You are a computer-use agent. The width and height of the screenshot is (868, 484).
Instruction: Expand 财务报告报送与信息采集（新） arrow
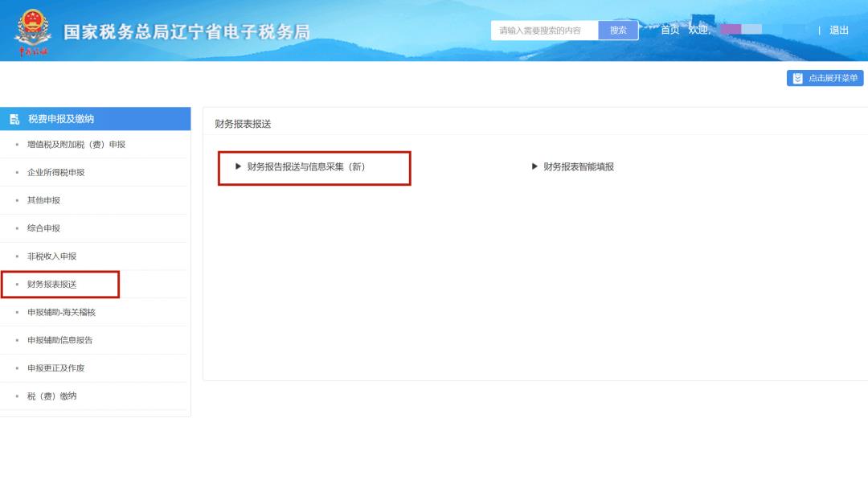tap(238, 166)
